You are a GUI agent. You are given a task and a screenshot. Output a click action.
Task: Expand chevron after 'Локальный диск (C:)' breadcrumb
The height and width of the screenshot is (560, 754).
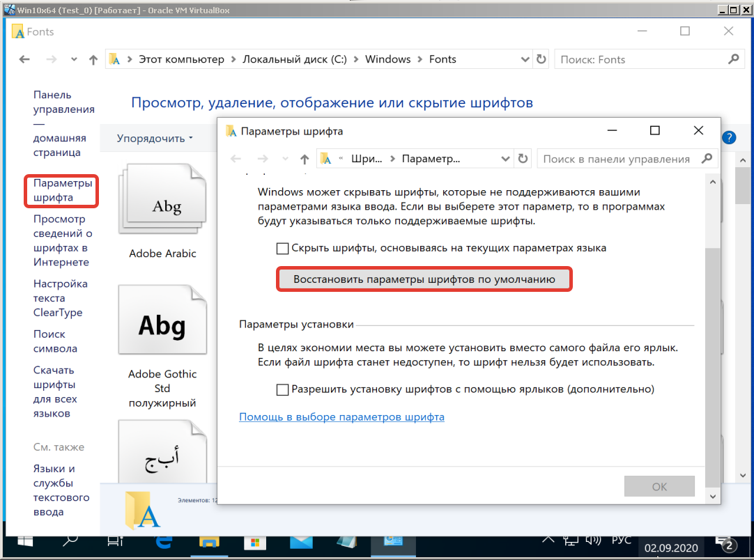(x=356, y=59)
